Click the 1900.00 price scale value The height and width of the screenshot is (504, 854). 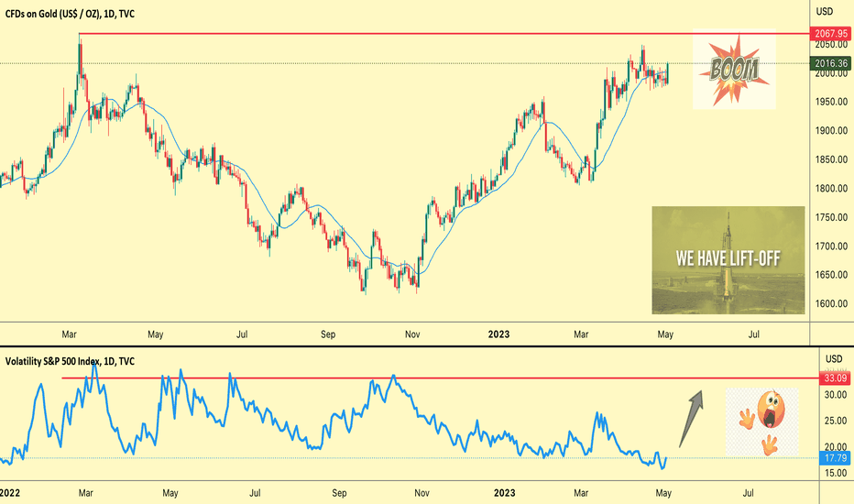[831, 131]
